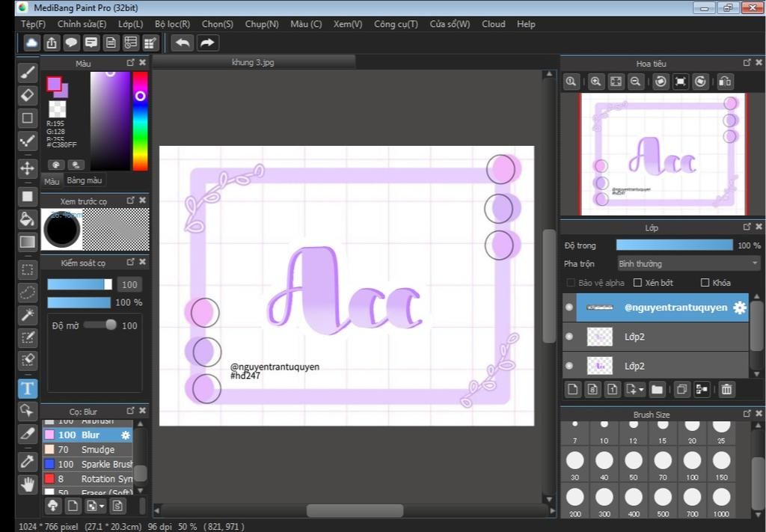Delete layer with trash icon
The width and height of the screenshot is (766, 532).
click(726, 389)
